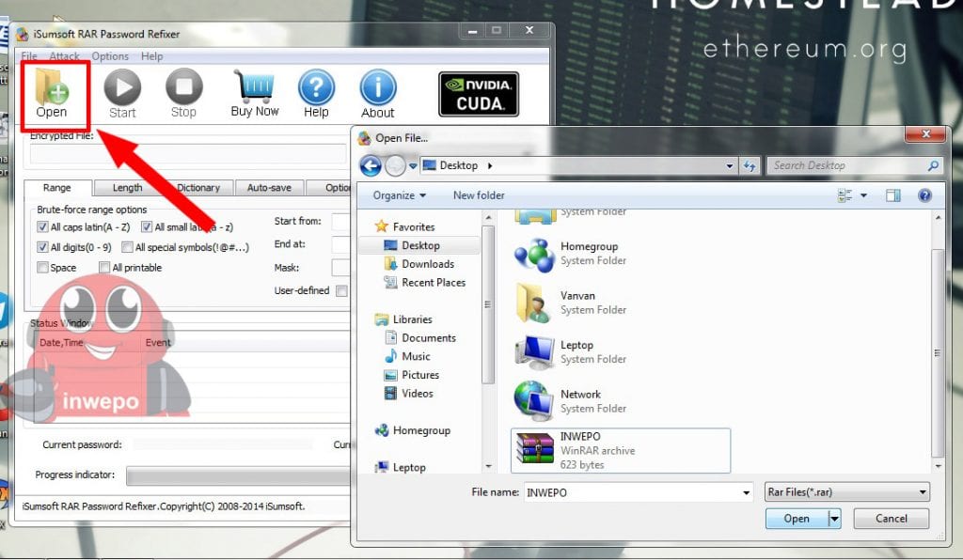This screenshot has height=560, width=963.
Task: Toggle All digits(0 - 9) checkbox
Action: pos(42,247)
